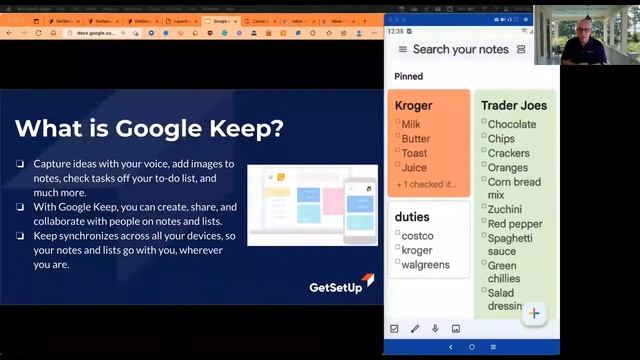Reload the current browser page
This screenshot has width=640, height=360.
coord(39,33)
